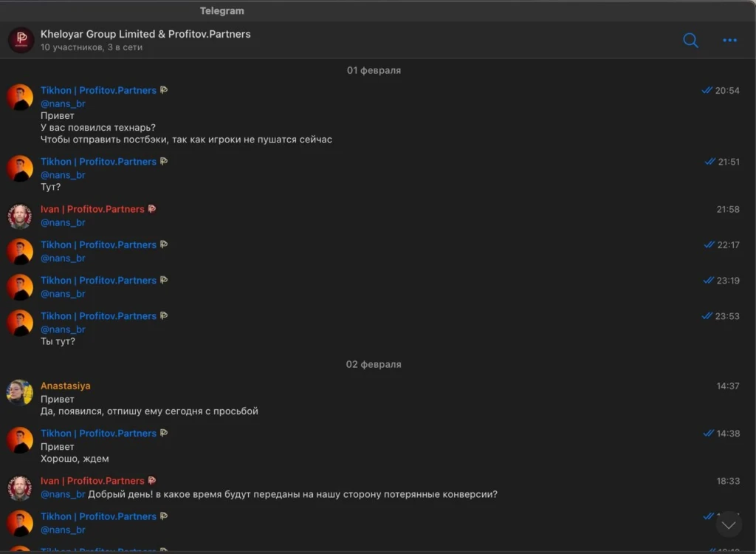Open sender name Tikhon | Profitov.Partners at 23:53
This screenshot has height=554, width=756.
98,316
